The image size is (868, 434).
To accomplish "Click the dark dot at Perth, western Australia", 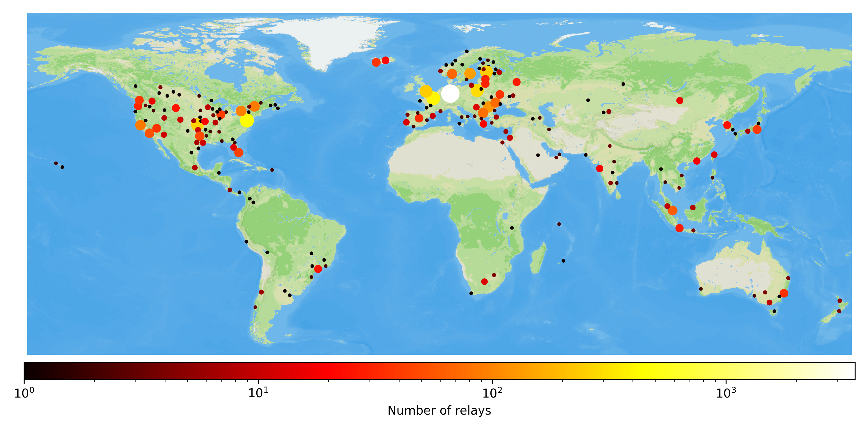I will pos(701,289).
